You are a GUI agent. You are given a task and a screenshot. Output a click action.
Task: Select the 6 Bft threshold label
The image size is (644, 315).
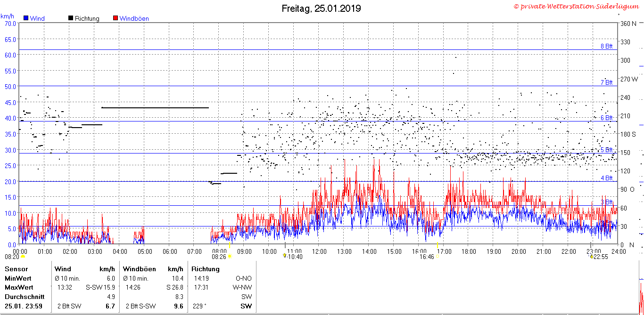[x=606, y=118]
